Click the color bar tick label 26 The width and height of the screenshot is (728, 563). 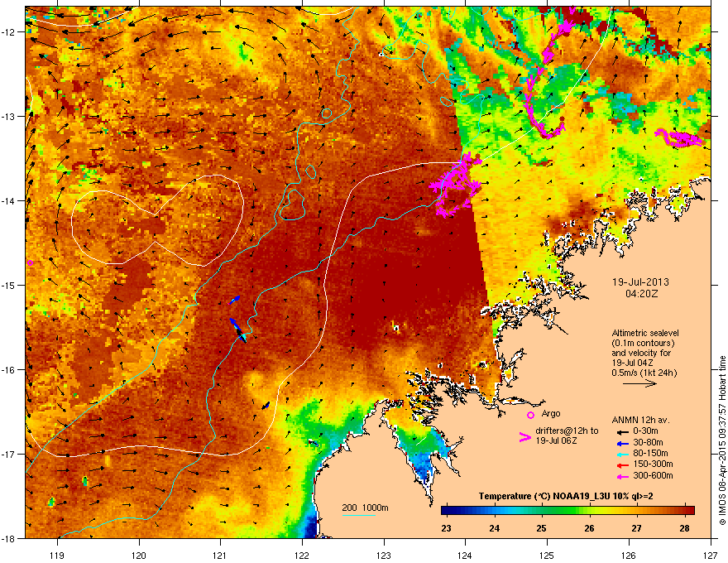tap(589, 528)
